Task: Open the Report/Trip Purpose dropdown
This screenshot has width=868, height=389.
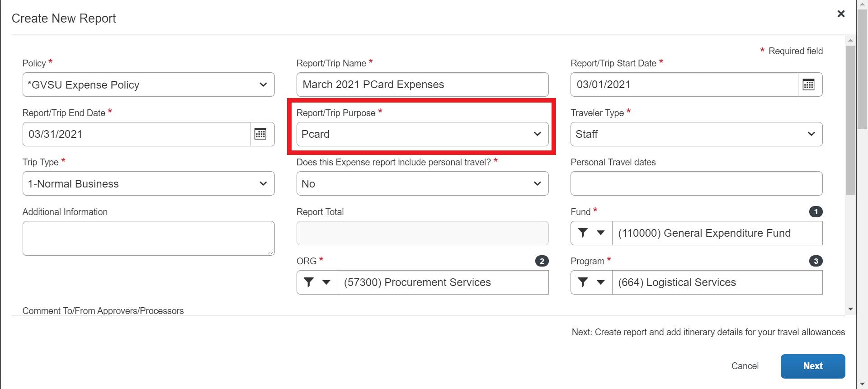Action: coord(422,134)
